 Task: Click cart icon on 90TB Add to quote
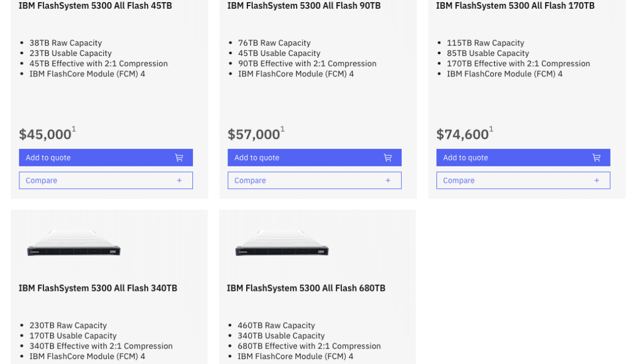[387, 158]
